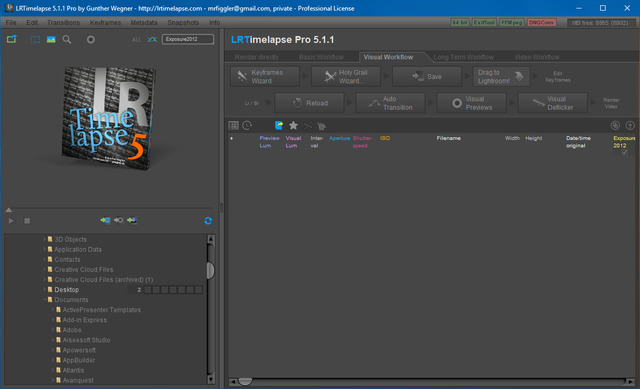The image size is (640, 389).
Task: Open the Transitions menu
Action: click(63, 22)
